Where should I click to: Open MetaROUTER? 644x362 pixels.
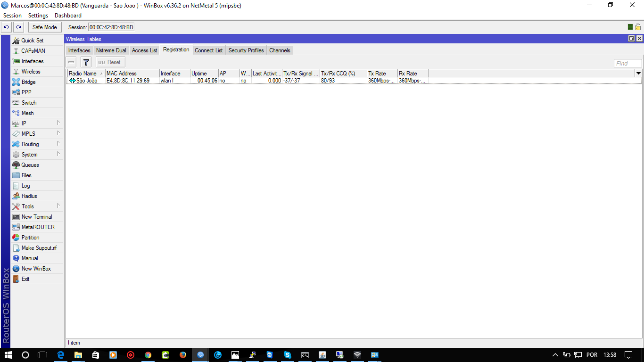(37, 227)
